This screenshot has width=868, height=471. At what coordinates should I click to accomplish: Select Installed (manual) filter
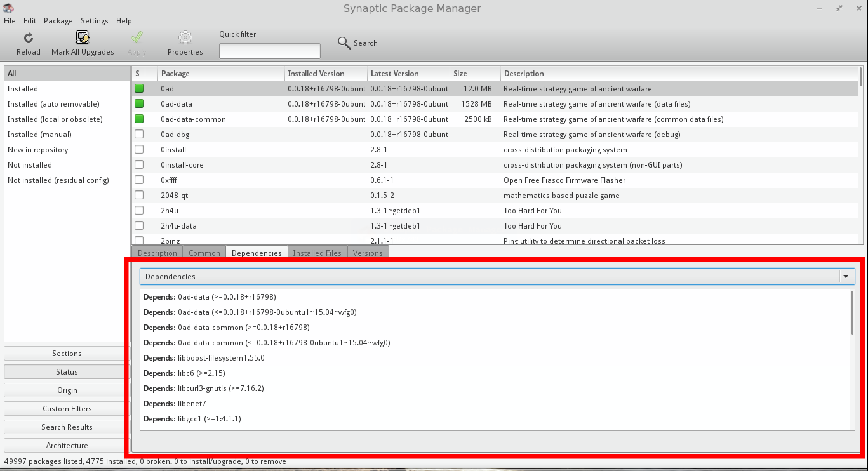tap(67, 135)
